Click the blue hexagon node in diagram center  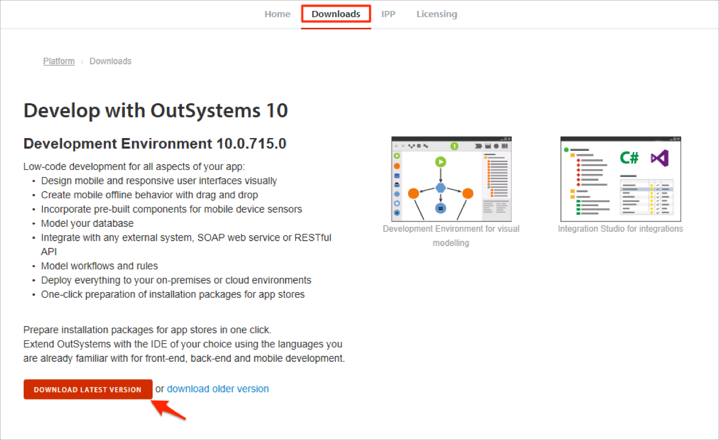[x=440, y=187]
